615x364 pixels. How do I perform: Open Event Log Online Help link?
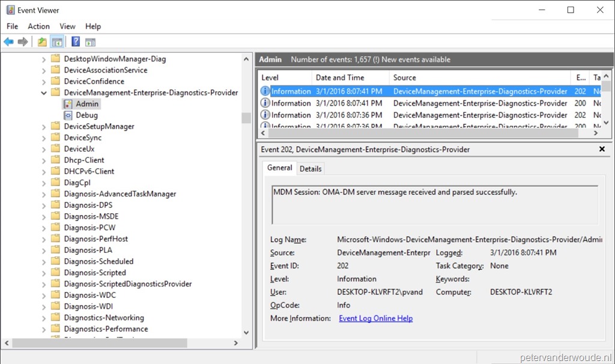pyautogui.click(x=375, y=318)
